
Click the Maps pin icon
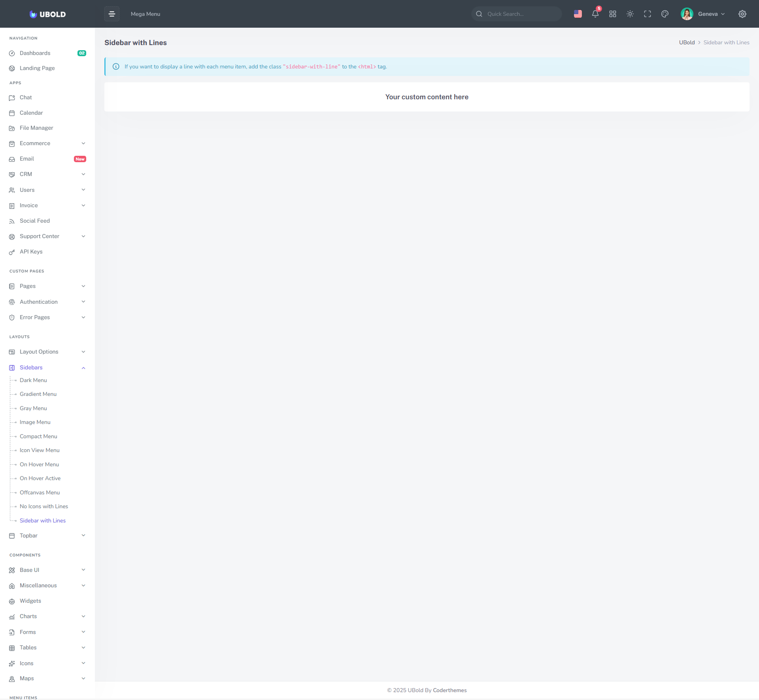(12, 679)
